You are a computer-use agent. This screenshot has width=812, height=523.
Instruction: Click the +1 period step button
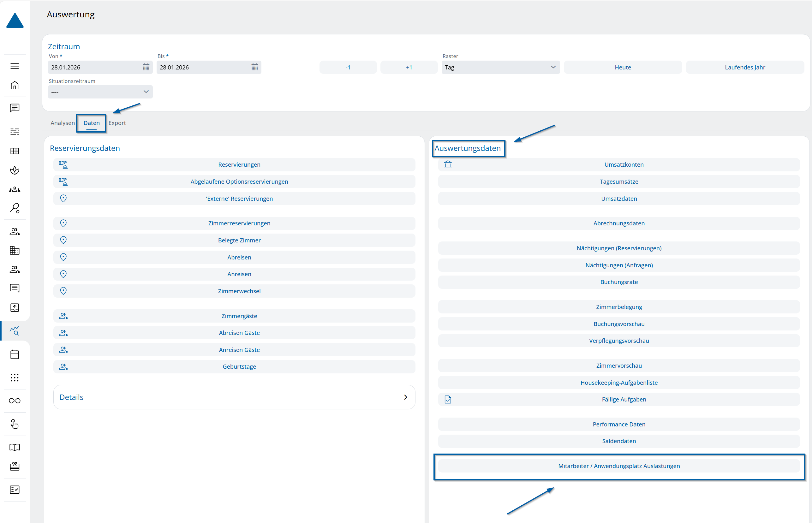pyautogui.click(x=409, y=67)
